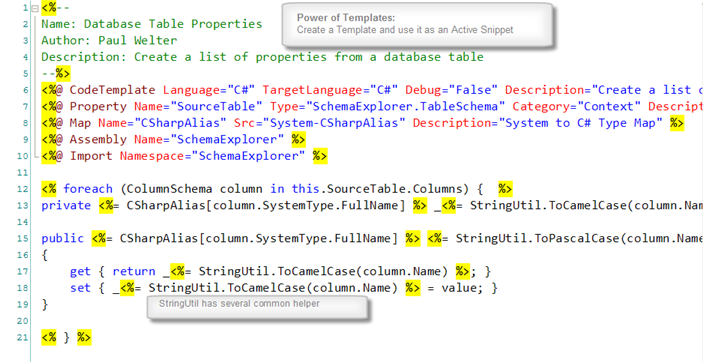
Task: Click the 'Debug' attribute on line 6
Action: tap(423, 90)
